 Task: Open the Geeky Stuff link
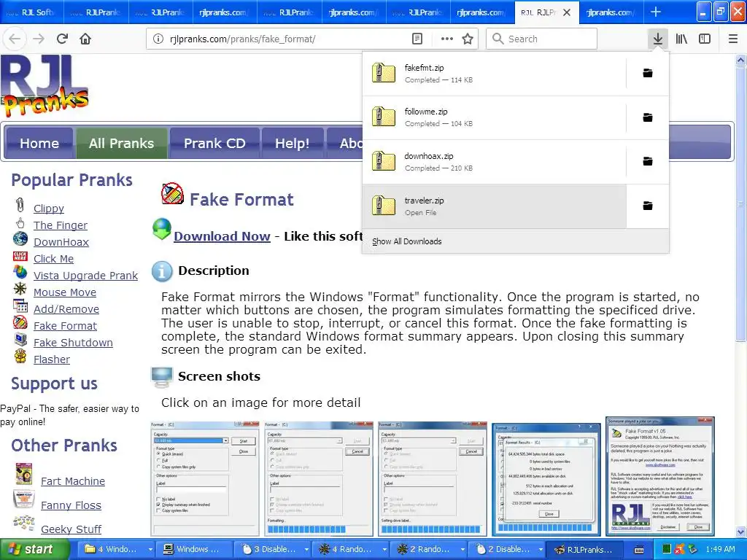(71, 529)
